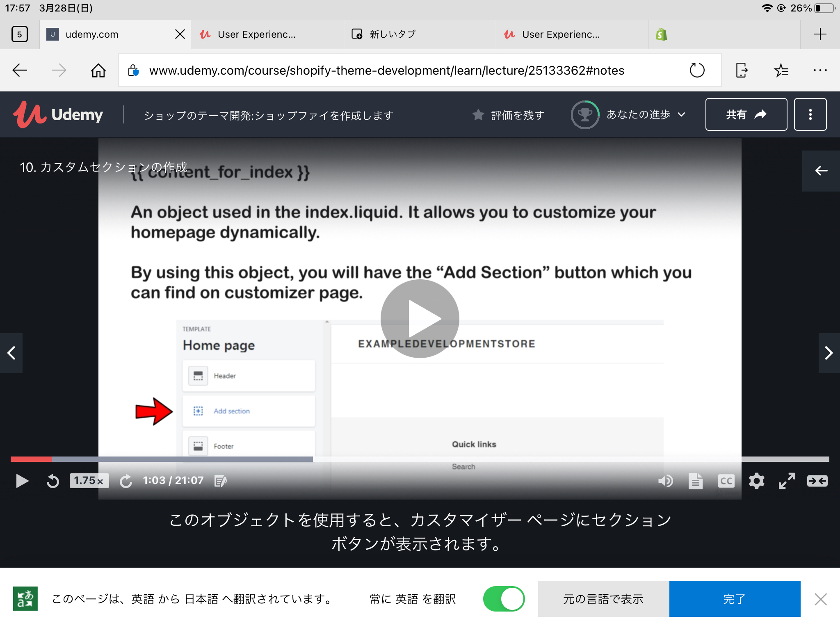Toggle closed captions CC button
Screen dimensions: 840x630
click(726, 481)
